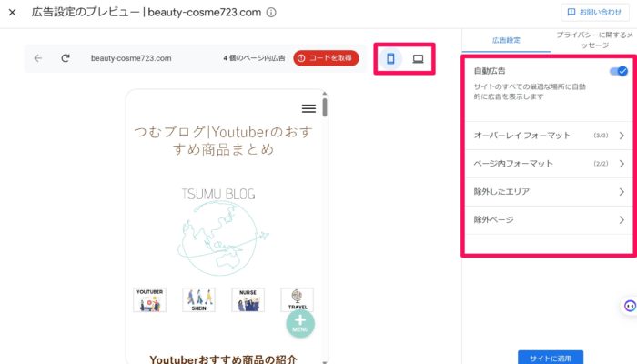
Task: Open the プライバシーに関するメッセージ tab
Action: click(x=594, y=40)
